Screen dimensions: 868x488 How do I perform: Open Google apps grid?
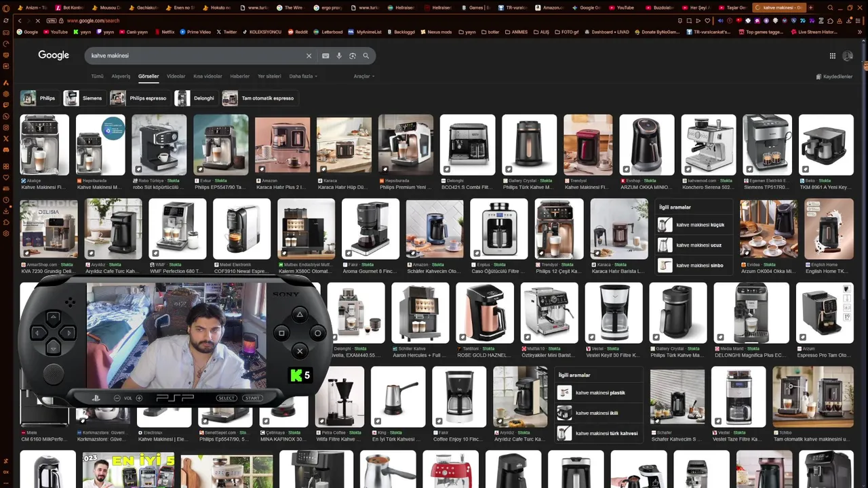833,56
